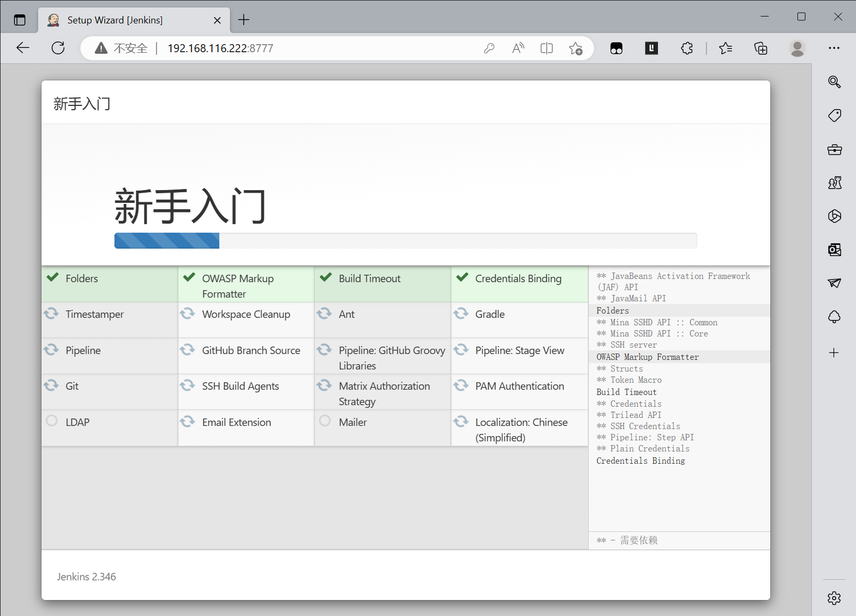Select the Pipeline: Stage View plugin name
The height and width of the screenshot is (616, 856).
520,351
